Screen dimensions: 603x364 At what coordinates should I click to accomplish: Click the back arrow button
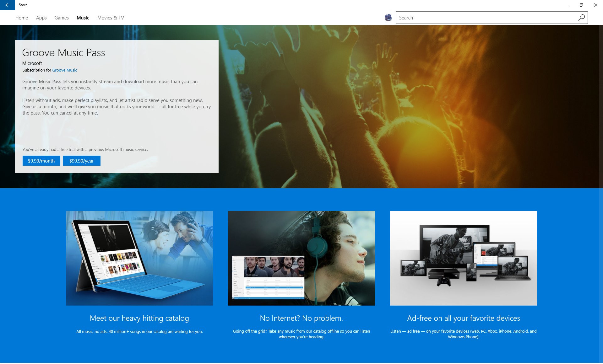coord(7,5)
